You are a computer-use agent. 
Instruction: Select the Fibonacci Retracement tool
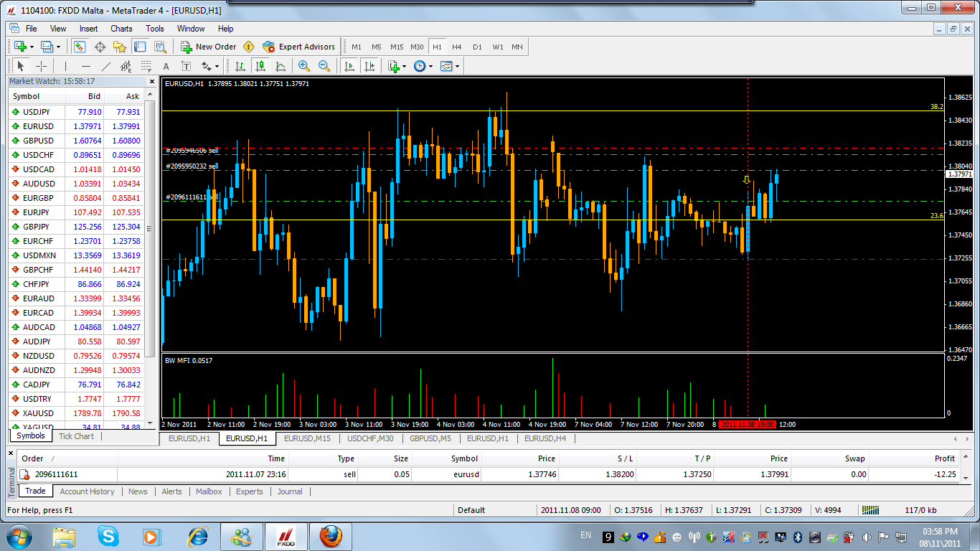(x=146, y=66)
